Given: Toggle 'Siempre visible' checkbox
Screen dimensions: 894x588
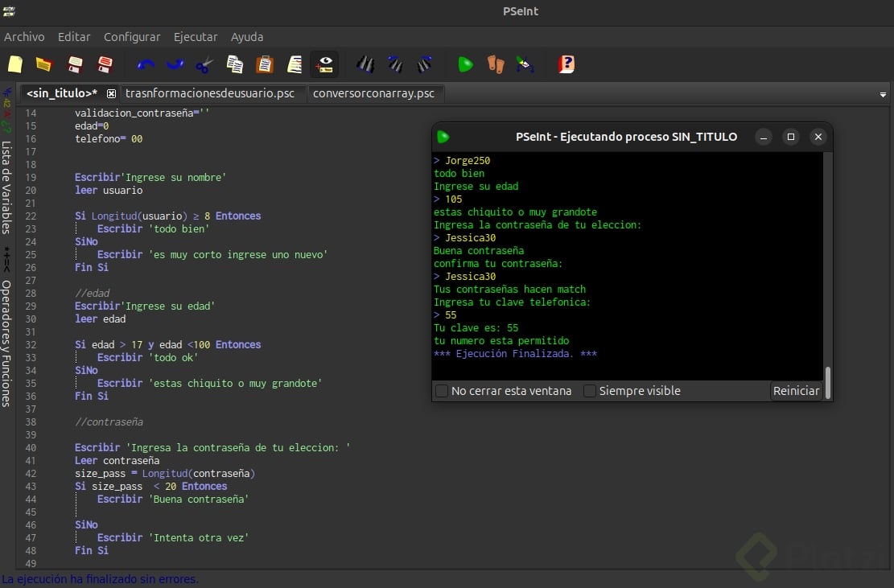Looking at the screenshot, I should click(590, 391).
